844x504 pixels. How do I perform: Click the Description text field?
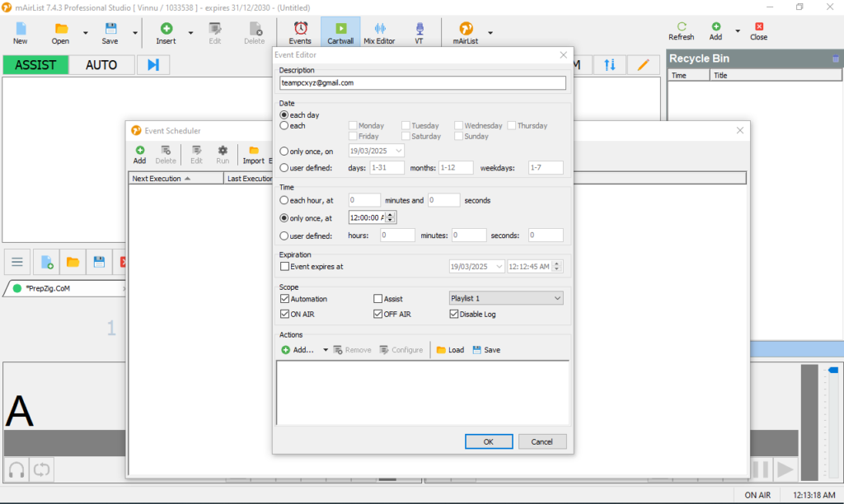point(423,83)
